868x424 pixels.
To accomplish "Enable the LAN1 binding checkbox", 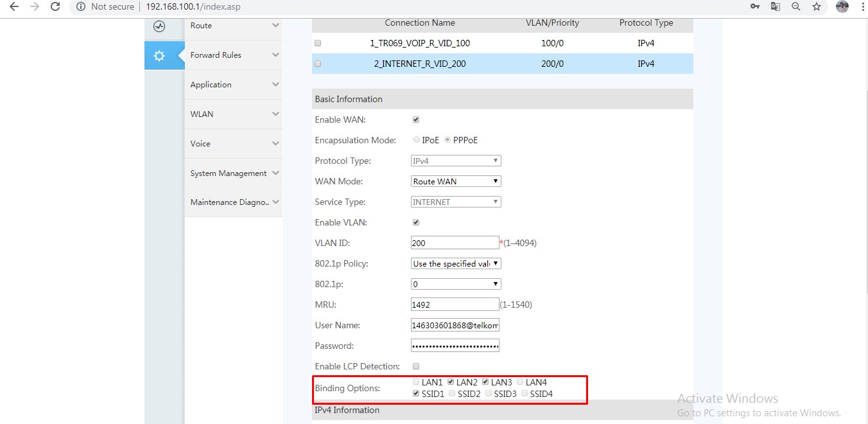I will pyautogui.click(x=415, y=381).
